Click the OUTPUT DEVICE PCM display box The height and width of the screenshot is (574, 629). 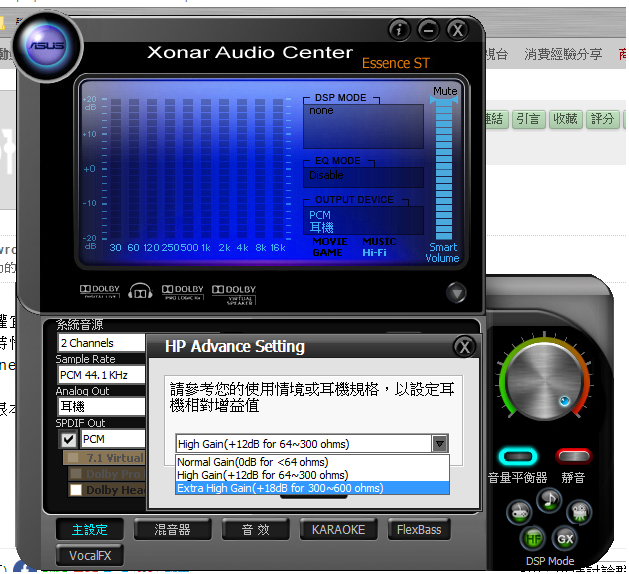coord(363,220)
